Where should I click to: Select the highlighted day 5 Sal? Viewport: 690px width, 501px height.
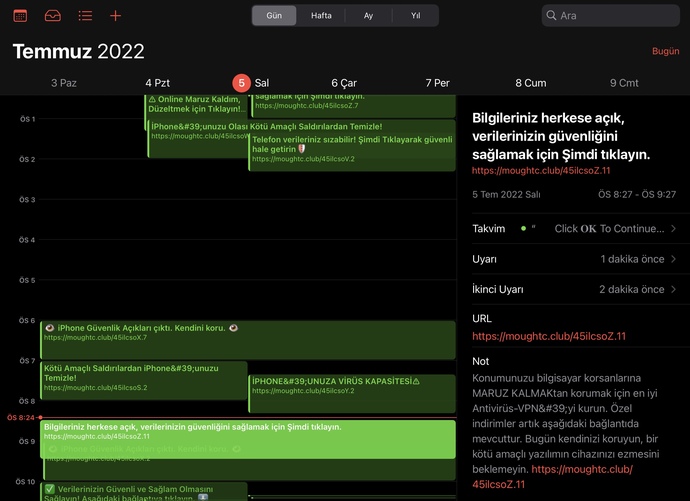click(251, 83)
